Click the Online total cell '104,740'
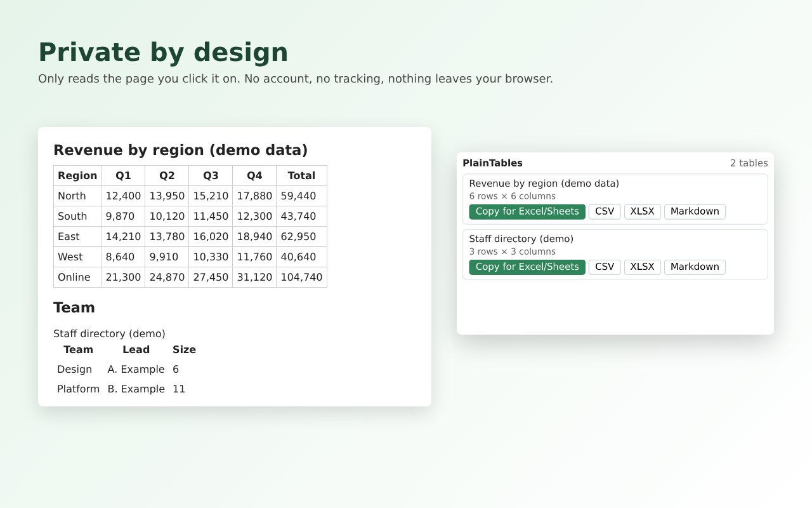The image size is (812, 508). pyautogui.click(x=301, y=277)
